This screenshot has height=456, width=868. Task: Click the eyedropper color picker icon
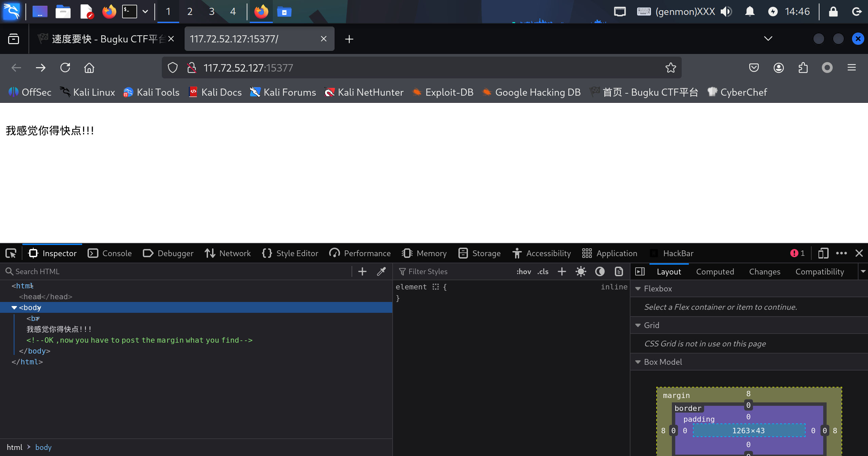[x=381, y=271]
